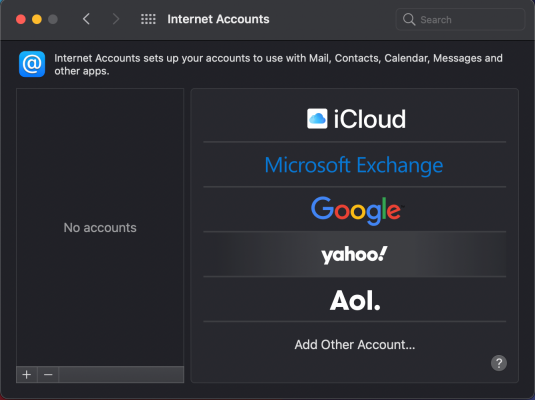
Task: Click the Search field
Action: point(460,19)
